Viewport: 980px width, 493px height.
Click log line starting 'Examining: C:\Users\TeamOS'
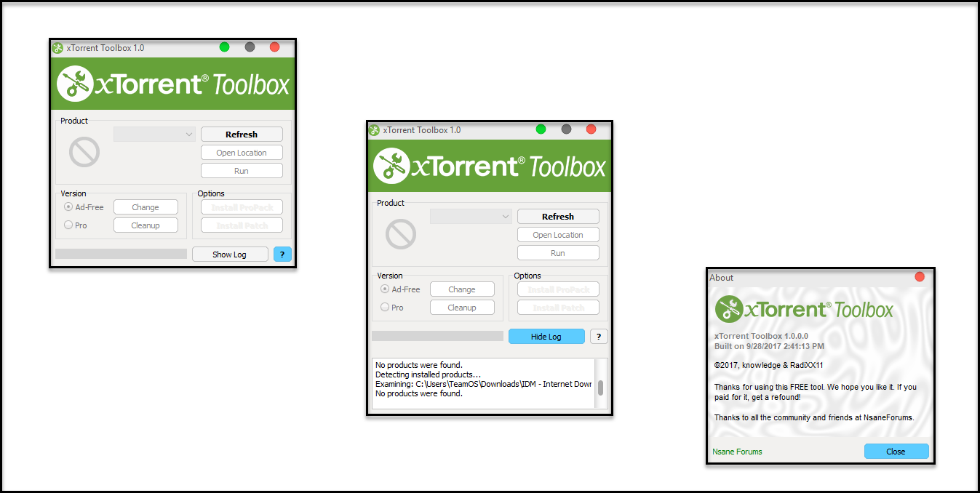483,384
